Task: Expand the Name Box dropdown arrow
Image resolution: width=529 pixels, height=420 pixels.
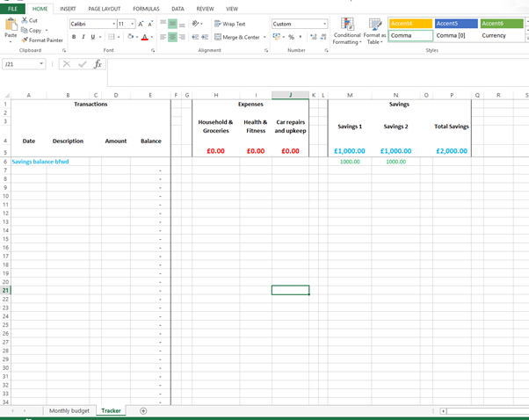Action: click(41, 64)
